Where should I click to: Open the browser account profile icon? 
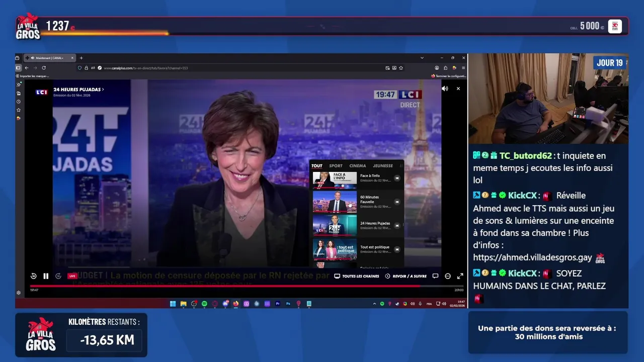437,68
